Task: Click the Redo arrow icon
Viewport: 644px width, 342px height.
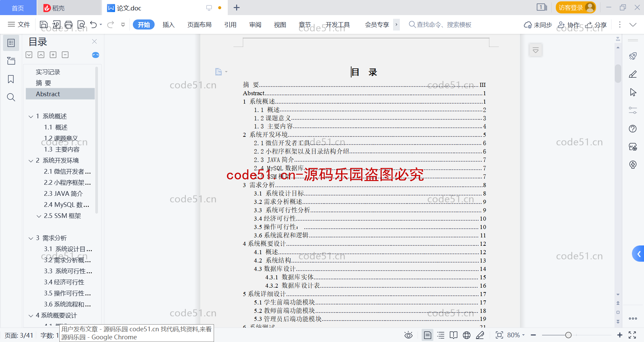Action: (111, 24)
